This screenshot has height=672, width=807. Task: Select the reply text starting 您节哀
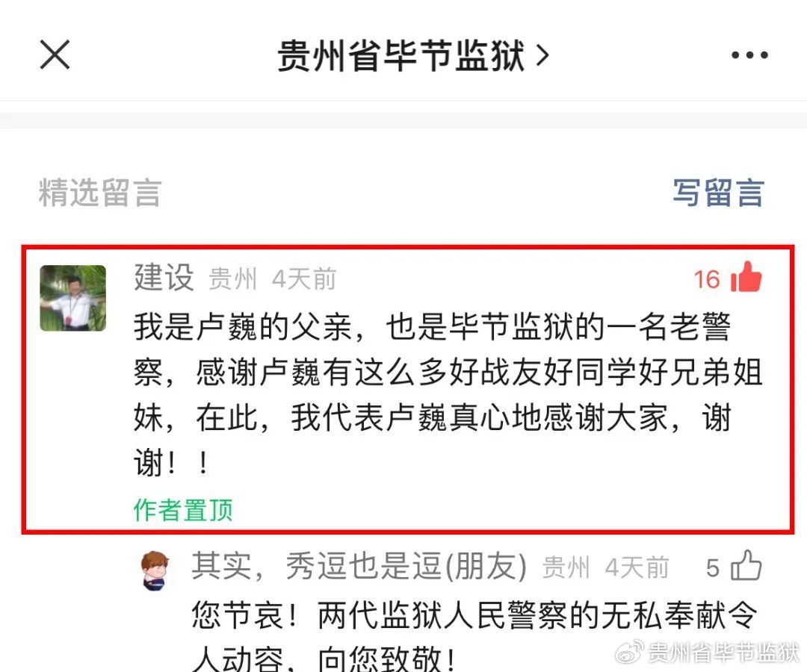pos(474,636)
